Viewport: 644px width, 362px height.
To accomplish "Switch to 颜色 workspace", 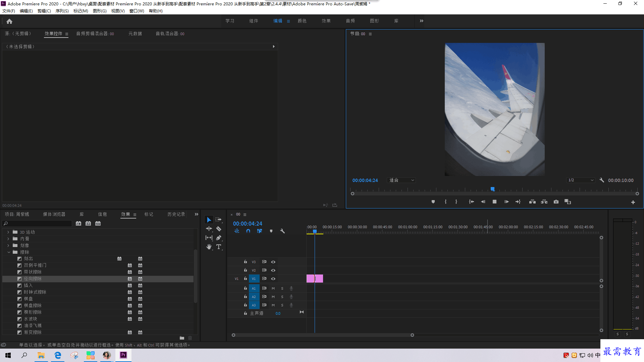I will click(x=302, y=21).
